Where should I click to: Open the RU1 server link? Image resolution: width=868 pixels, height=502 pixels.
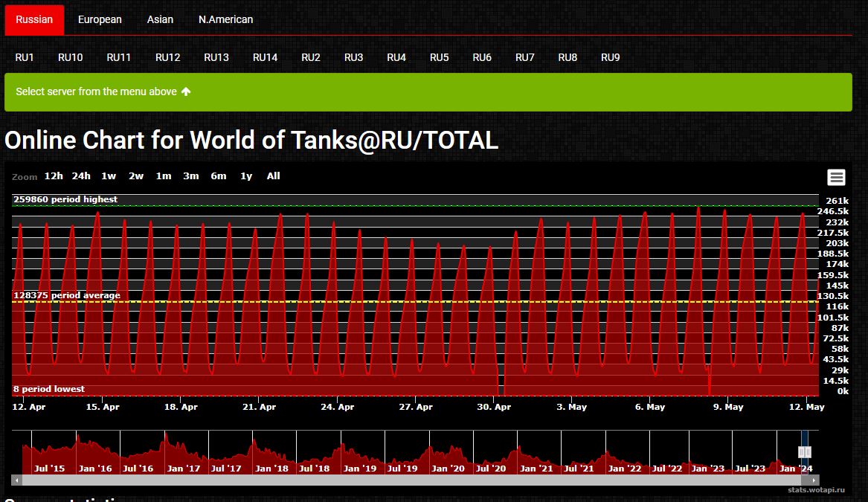(x=25, y=57)
